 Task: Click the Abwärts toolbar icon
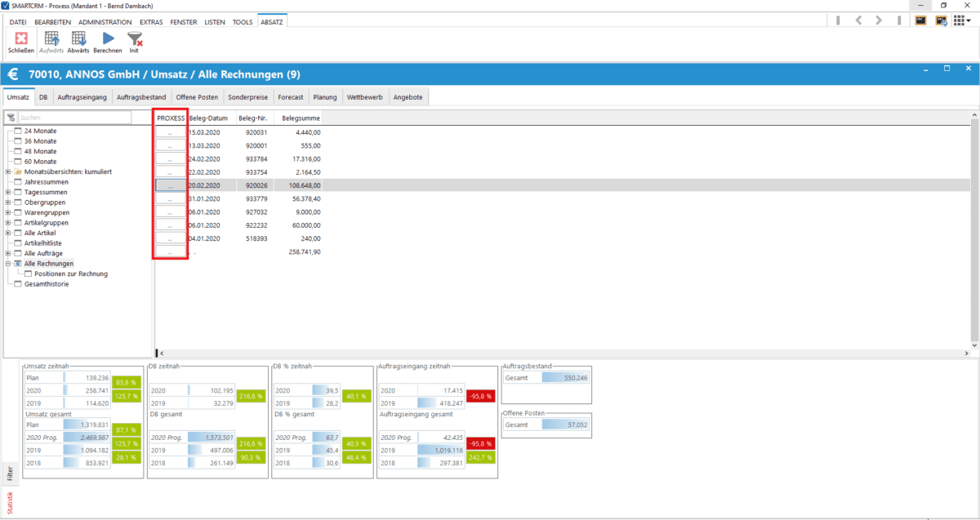(78, 38)
